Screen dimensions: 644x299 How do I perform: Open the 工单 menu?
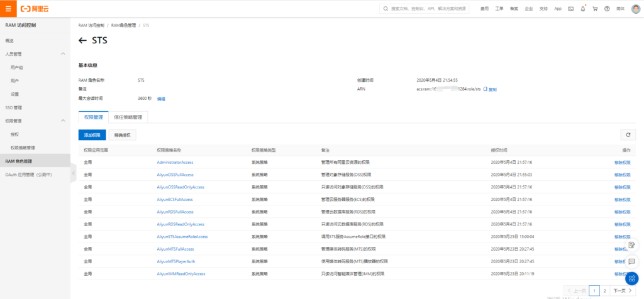click(x=499, y=9)
